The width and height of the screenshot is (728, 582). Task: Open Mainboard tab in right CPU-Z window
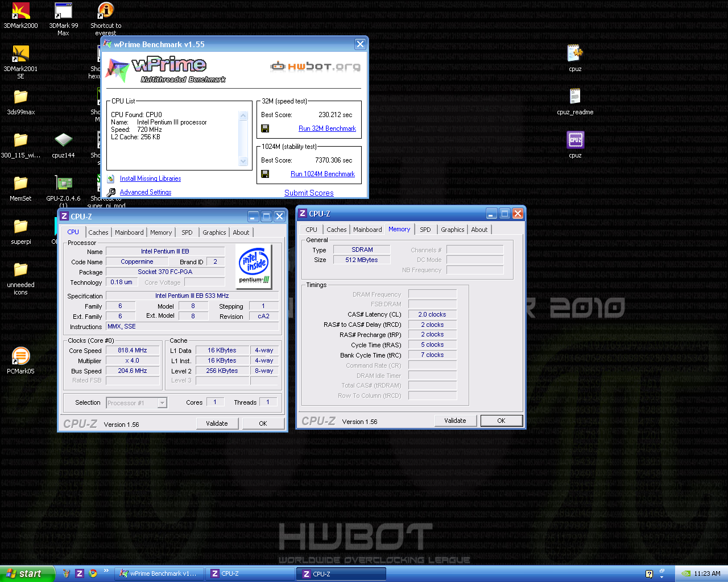point(367,230)
